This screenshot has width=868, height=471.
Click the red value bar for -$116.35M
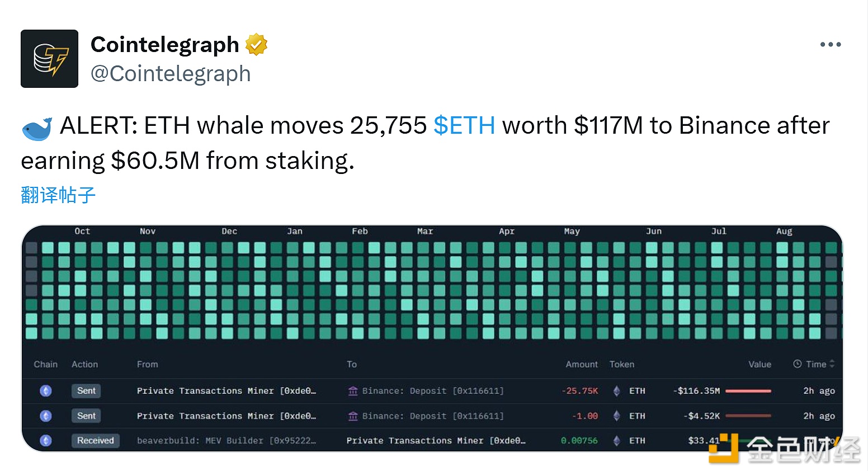(x=748, y=391)
